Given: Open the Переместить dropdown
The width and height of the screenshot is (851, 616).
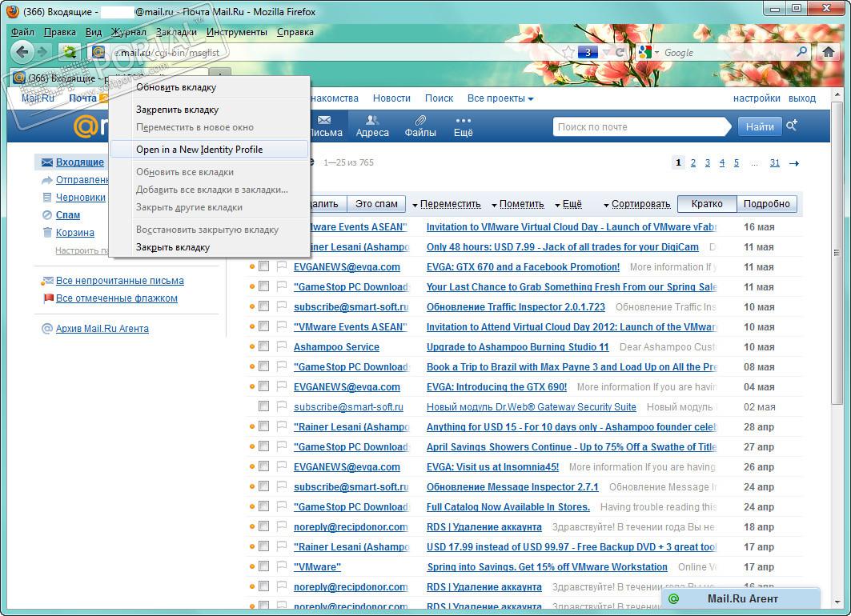Looking at the screenshot, I should point(447,204).
